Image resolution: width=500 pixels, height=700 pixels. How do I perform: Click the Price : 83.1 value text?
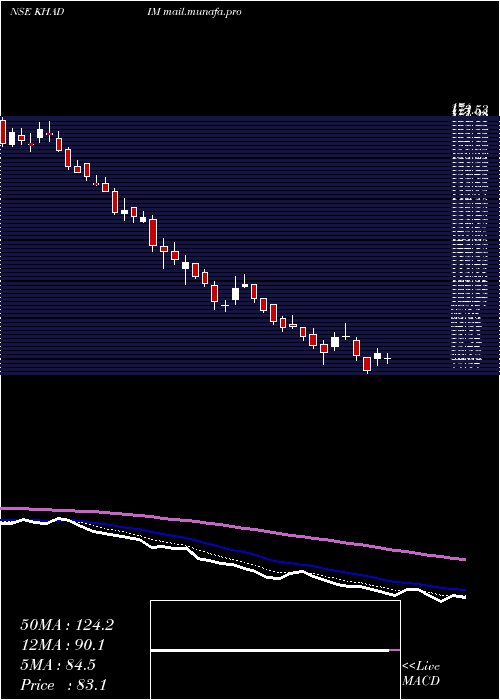[x=63, y=685]
